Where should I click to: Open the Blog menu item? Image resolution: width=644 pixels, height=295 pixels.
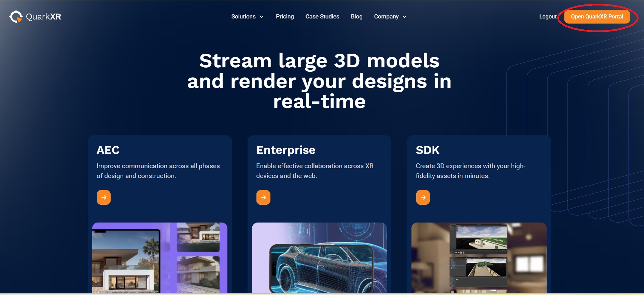pyautogui.click(x=356, y=16)
